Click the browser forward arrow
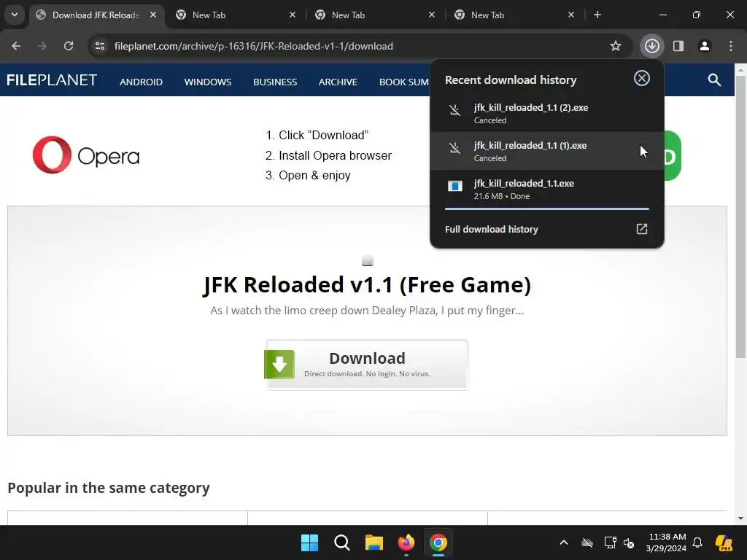747x560 pixels. click(x=42, y=46)
